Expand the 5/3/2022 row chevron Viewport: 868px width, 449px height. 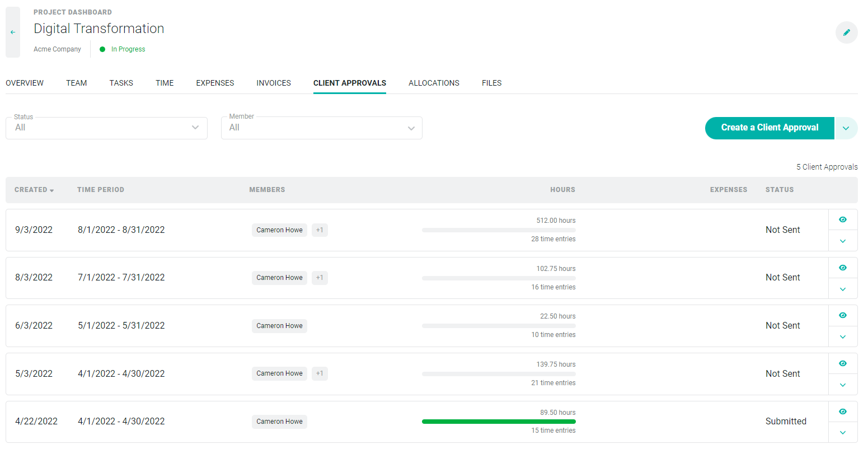[x=843, y=385]
